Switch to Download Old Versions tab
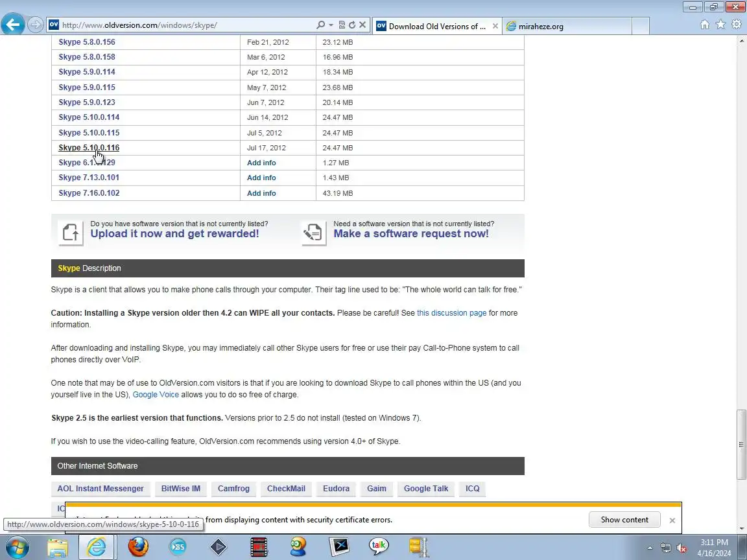The image size is (747, 560). click(433, 26)
